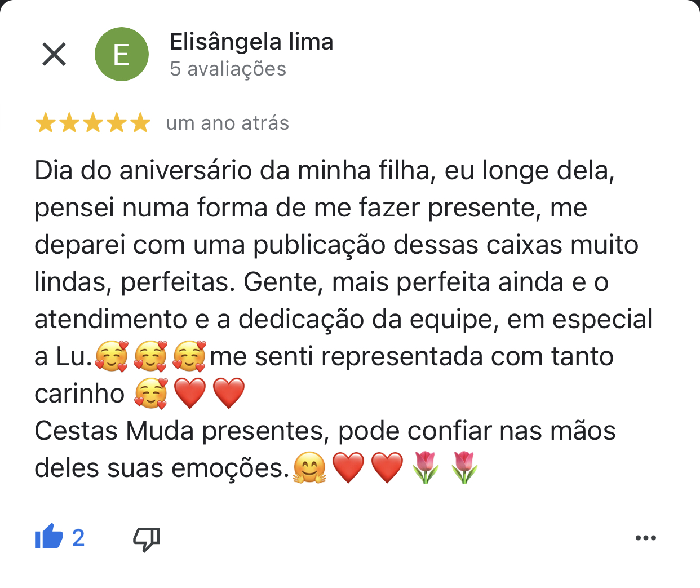700x588 pixels.
Task: View the reviewer's 5 avaliações
Action: [228, 69]
